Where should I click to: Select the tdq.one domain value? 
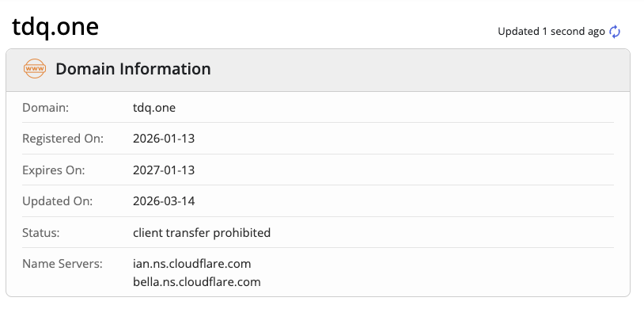tap(154, 108)
